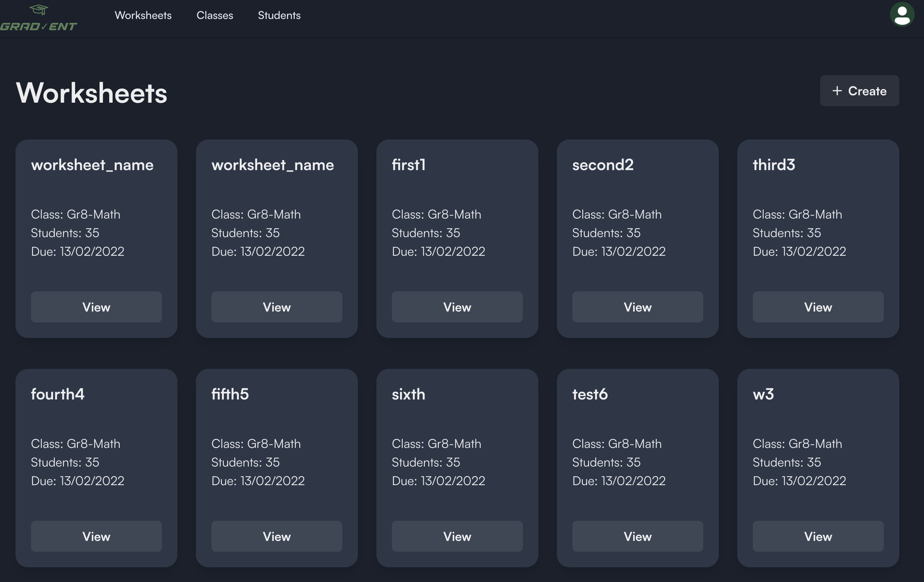The width and height of the screenshot is (924, 582).
Task: Click View on fifth5 card
Action: [x=277, y=536]
